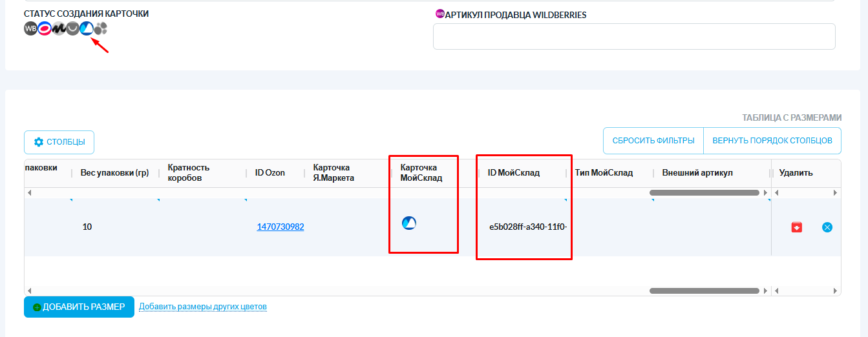Open the Столбцы column settings
This screenshot has height=337, width=868.
59,142
